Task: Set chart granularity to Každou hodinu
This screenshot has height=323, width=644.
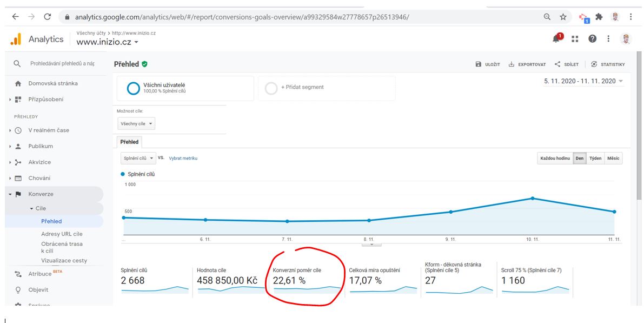Action: click(x=555, y=158)
